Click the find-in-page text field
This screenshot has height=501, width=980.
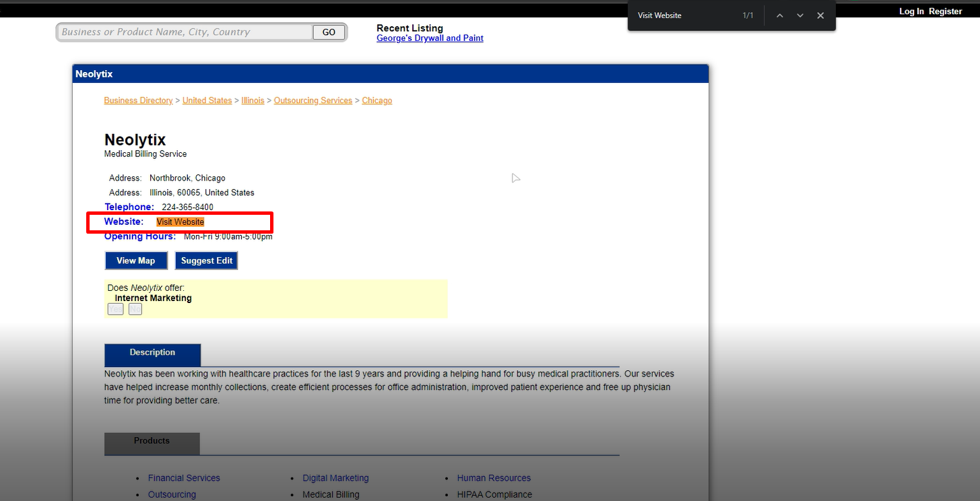(684, 15)
